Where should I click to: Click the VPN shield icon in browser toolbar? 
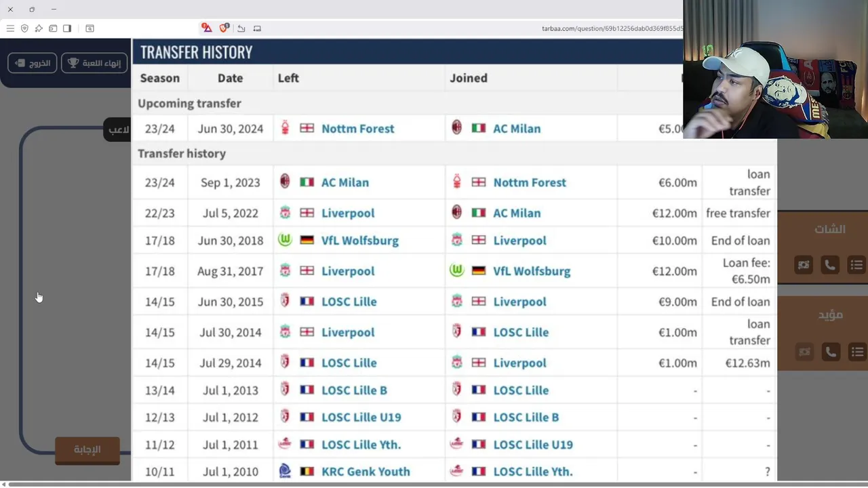(24, 28)
